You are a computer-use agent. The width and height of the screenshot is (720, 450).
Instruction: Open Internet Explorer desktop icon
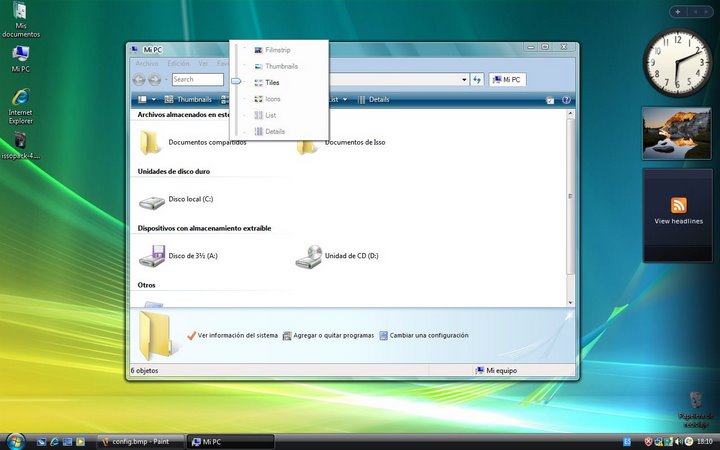click(21, 107)
